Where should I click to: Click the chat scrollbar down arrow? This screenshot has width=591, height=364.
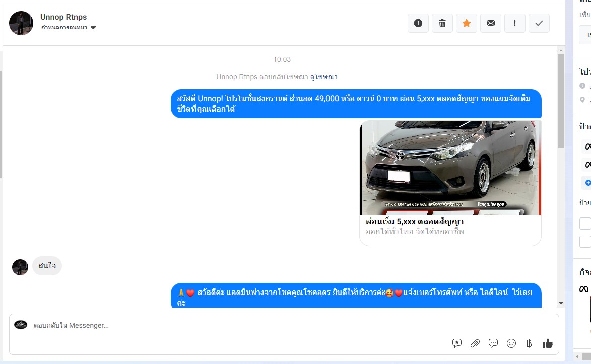point(561,303)
